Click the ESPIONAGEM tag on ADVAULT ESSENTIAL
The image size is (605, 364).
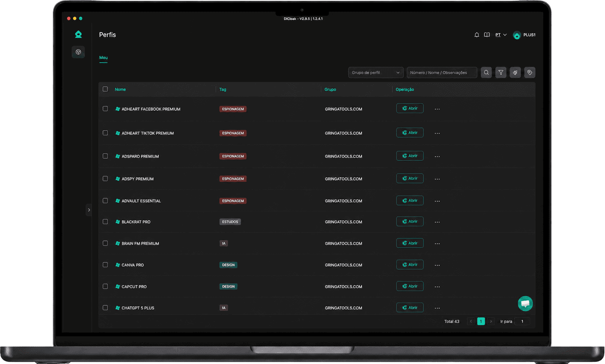pos(233,201)
